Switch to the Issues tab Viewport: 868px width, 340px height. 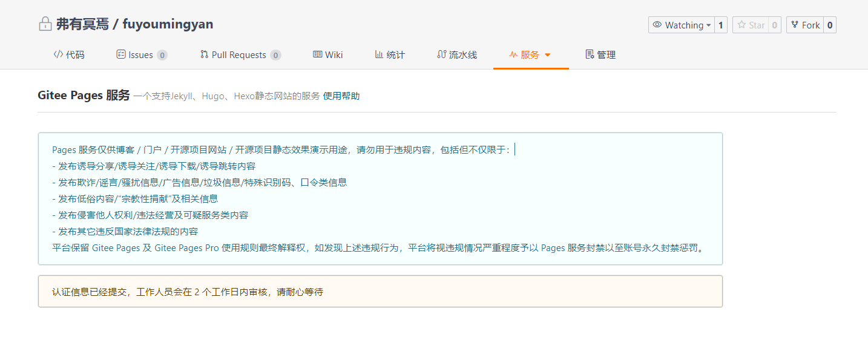[141, 54]
